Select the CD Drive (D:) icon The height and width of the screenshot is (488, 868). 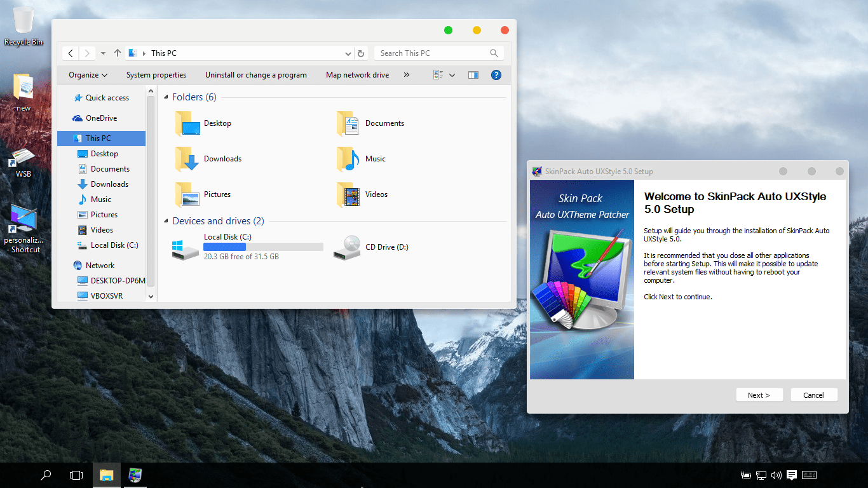click(x=348, y=248)
